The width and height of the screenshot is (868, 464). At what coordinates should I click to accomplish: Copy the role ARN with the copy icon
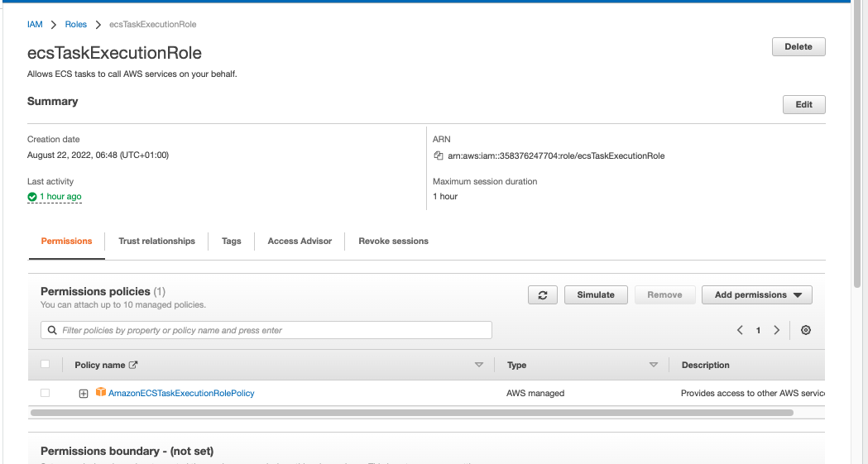(x=439, y=156)
